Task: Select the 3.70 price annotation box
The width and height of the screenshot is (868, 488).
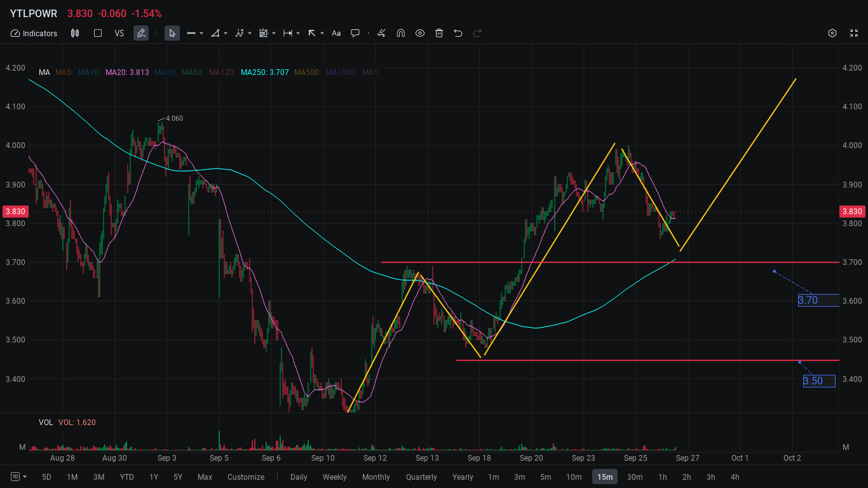Action: 818,300
